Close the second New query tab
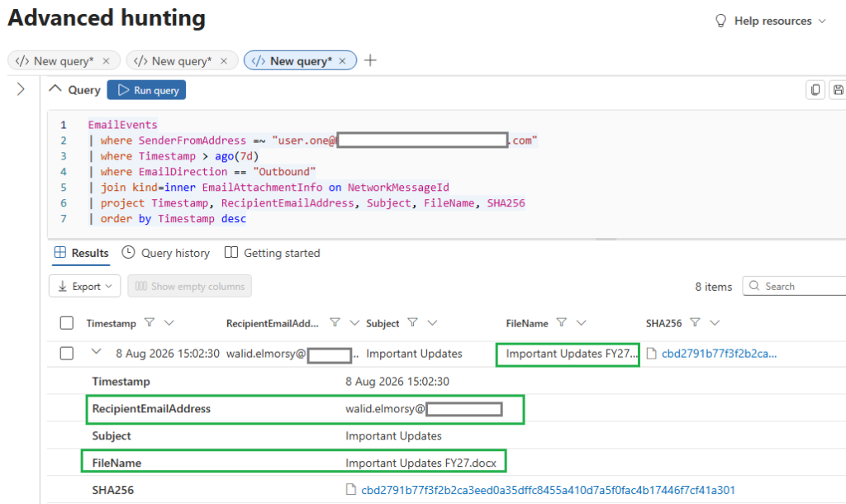The height and width of the screenshot is (504, 846). (x=224, y=61)
